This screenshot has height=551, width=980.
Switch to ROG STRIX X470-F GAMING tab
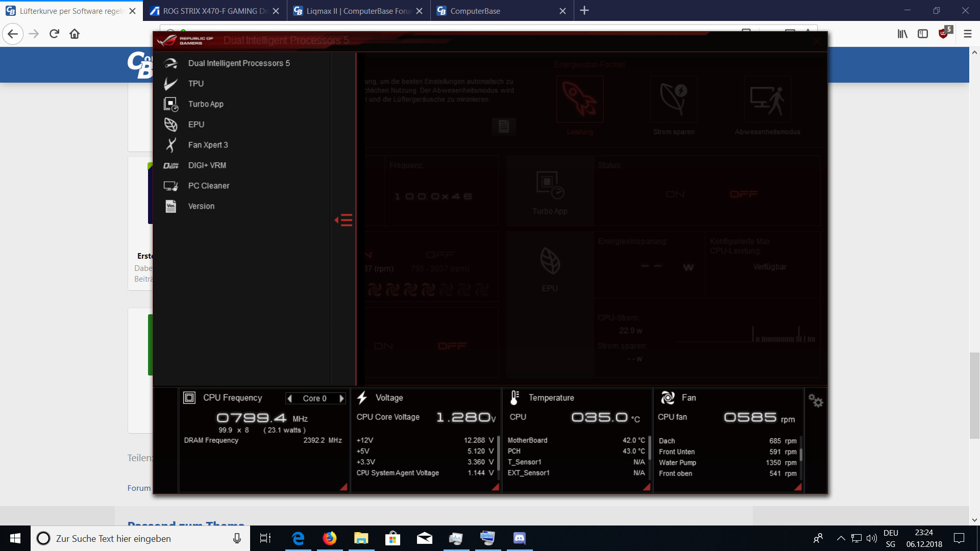(x=215, y=11)
